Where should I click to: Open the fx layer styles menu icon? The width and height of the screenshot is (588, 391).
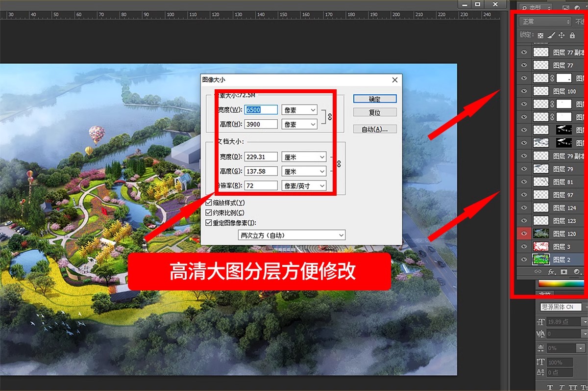551,272
